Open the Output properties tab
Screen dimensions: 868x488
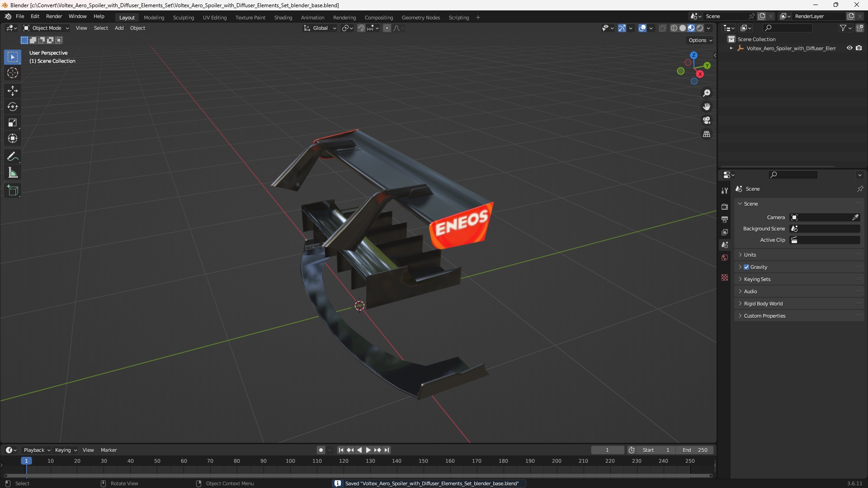click(725, 219)
